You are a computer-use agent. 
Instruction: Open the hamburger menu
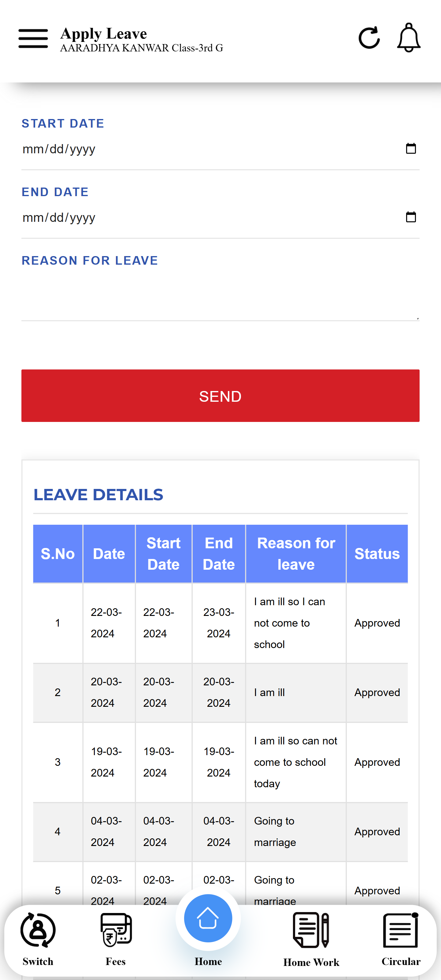33,39
